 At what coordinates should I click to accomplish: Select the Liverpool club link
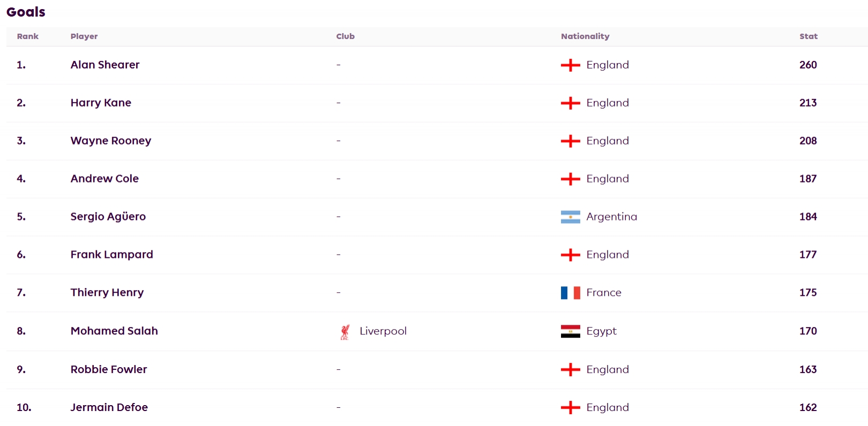(383, 331)
